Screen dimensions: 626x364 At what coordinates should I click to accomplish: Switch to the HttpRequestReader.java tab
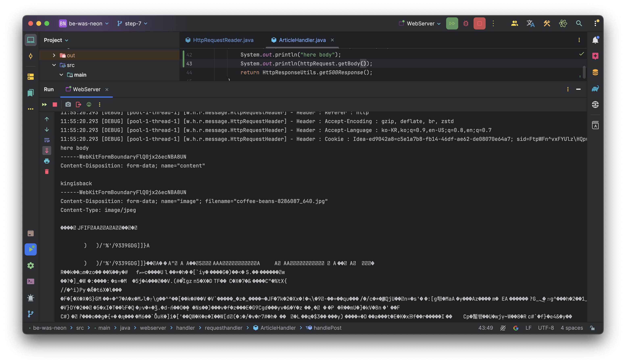pyautogui.click(x=223, y=40)
